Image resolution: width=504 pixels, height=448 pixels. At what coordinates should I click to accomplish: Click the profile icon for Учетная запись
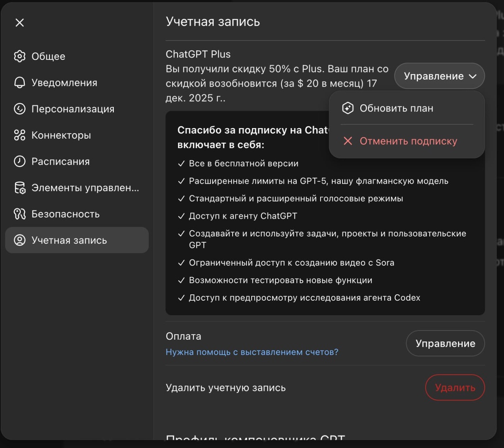pyautogui.click(x=20, y=240)
